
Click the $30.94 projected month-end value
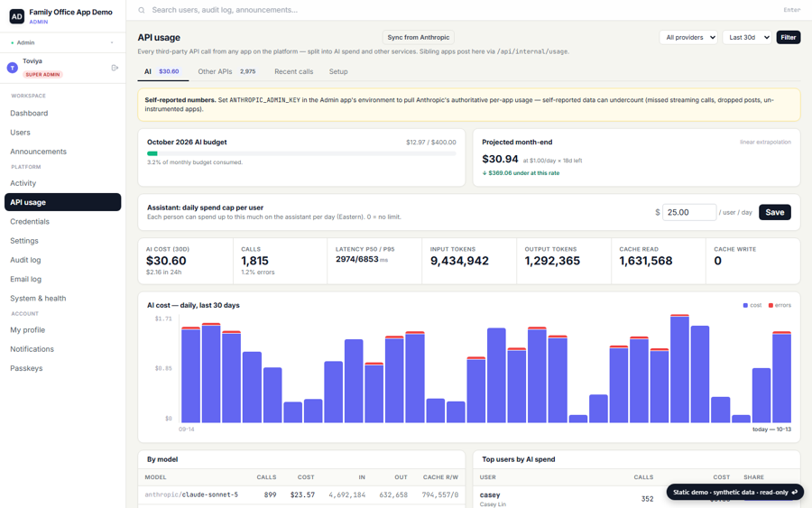500,159
